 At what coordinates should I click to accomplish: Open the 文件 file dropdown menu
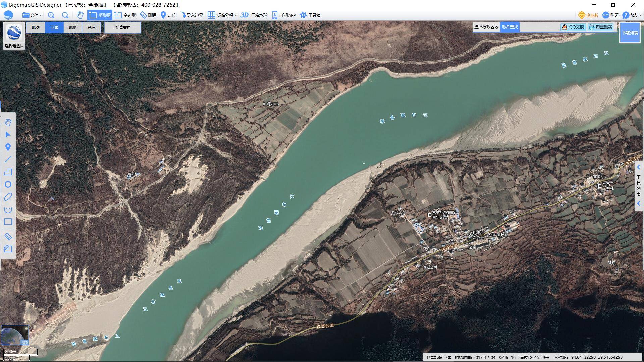32,15
